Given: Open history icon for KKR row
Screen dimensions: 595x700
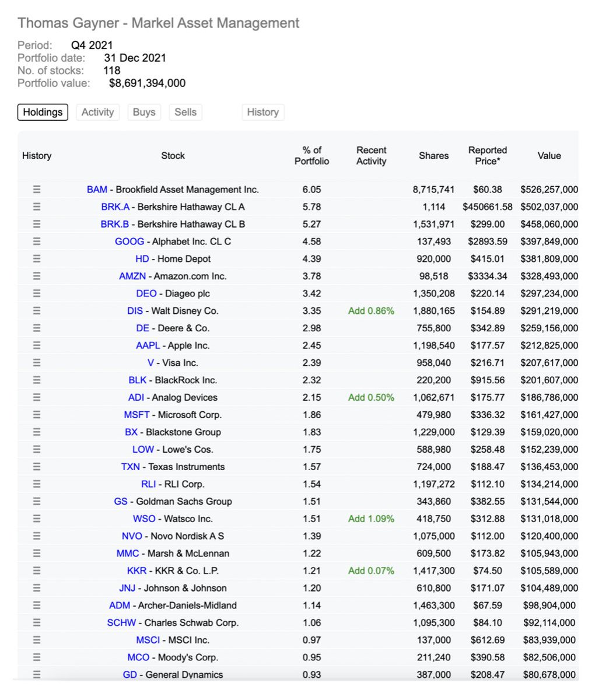Looking at the screenshot, I should (37, 570).
